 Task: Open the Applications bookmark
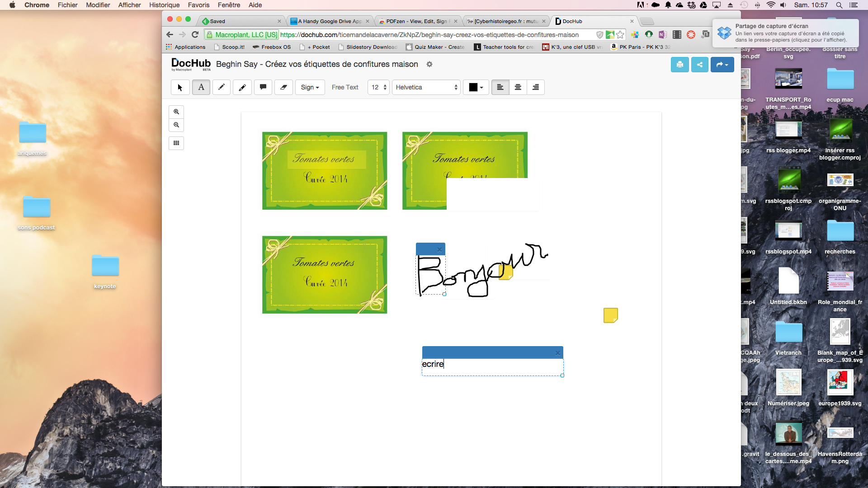coord(185,47)
